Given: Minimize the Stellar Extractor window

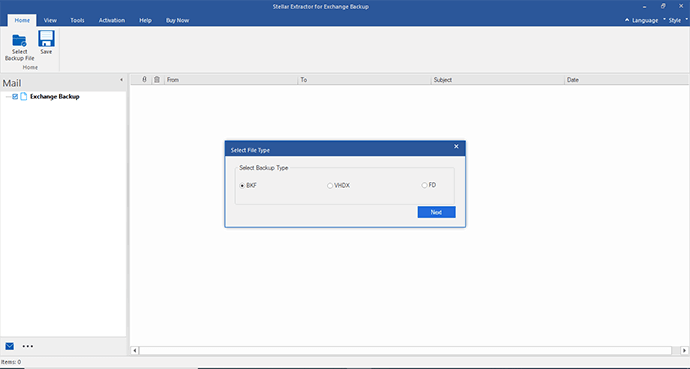Looking at the screenshot, I should point(645,7).
